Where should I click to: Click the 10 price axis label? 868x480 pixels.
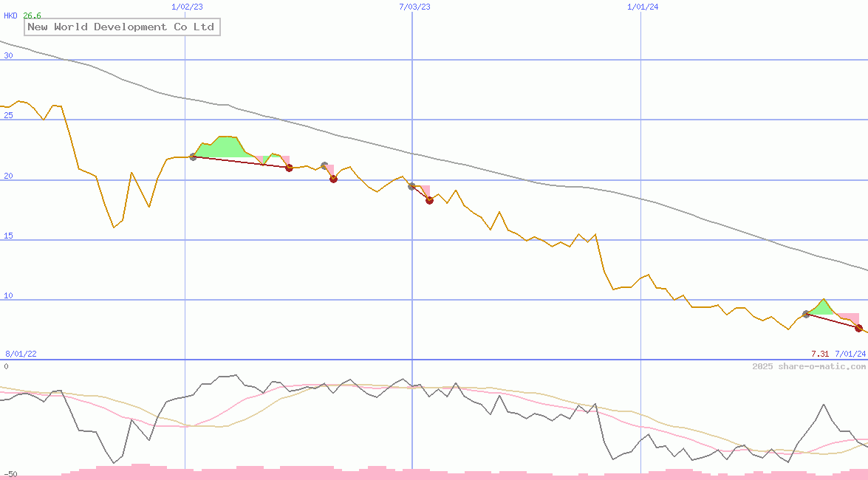pyautogui.click(x=8, y=295)
